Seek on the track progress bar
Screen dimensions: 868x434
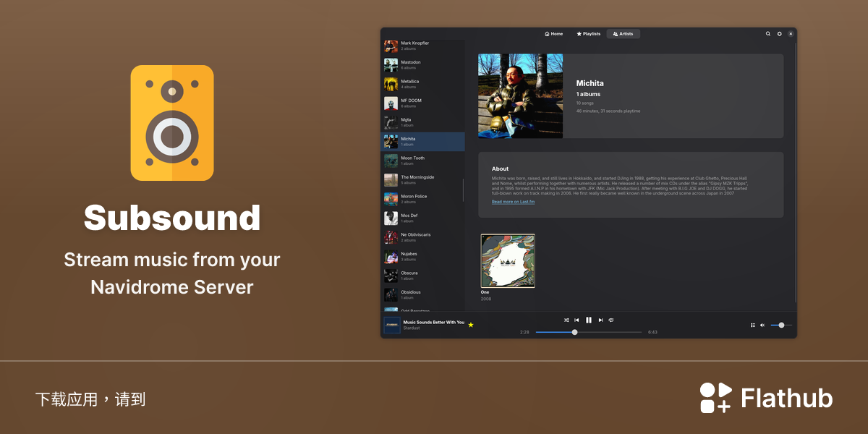(x=589, y=332)
